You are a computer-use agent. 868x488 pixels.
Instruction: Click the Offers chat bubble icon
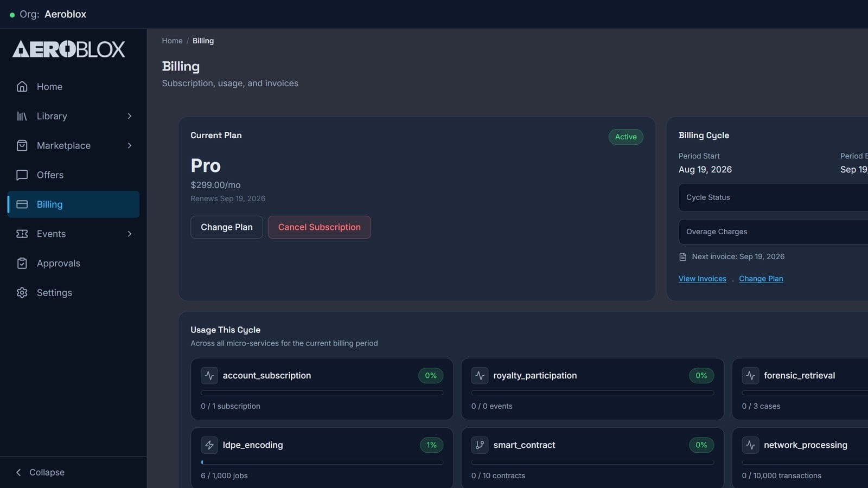pyautogui.click(x=22, y=175)
